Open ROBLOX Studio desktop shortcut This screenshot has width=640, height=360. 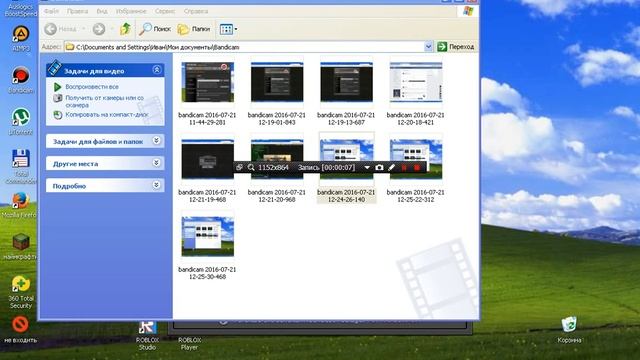point(147,336)
